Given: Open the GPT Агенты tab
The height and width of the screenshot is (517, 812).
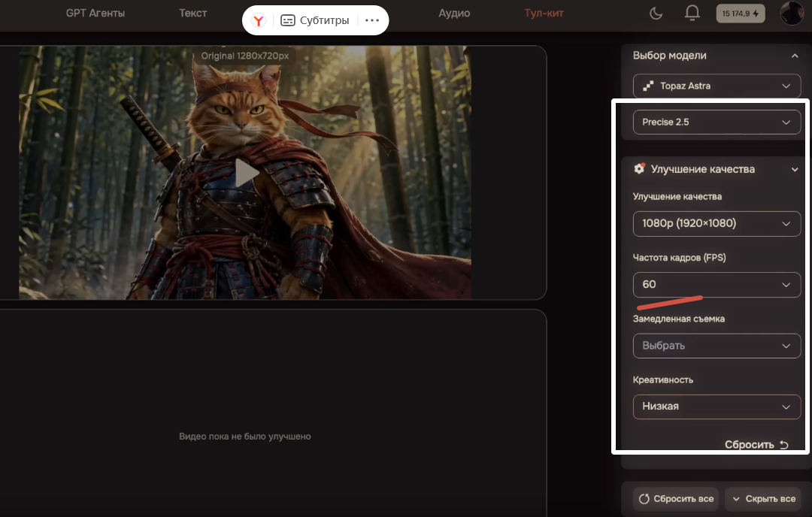Looking at the screenshot, I should click(x=95, y=14).
